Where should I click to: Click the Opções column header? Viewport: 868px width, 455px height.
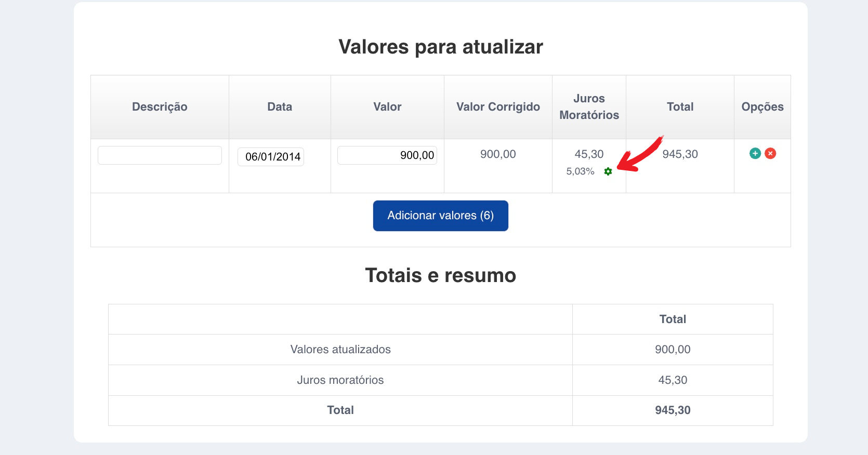[762, 107]
